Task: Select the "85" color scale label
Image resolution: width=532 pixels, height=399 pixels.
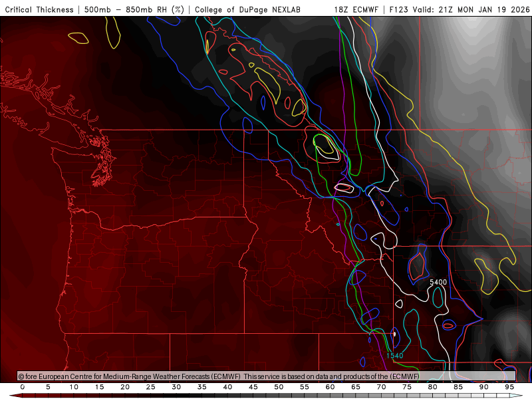Action: click(x=458, y=387)
